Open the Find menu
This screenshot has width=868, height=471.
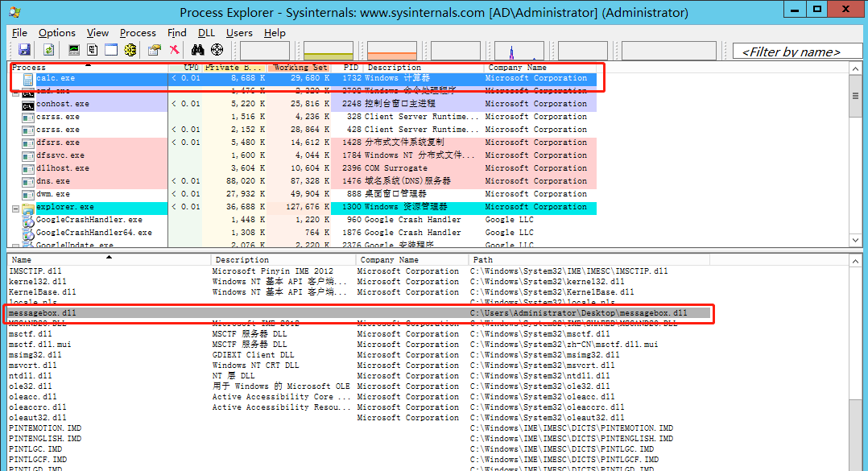point(176,33)
